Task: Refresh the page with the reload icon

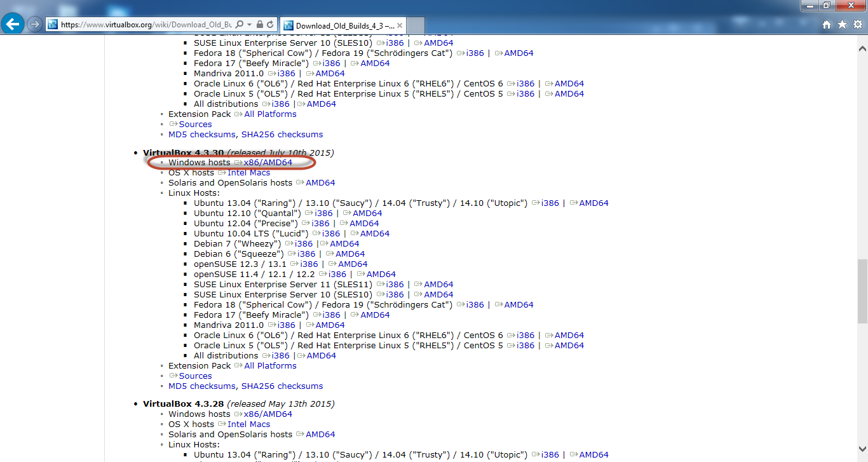Action: tap(271, 25)
